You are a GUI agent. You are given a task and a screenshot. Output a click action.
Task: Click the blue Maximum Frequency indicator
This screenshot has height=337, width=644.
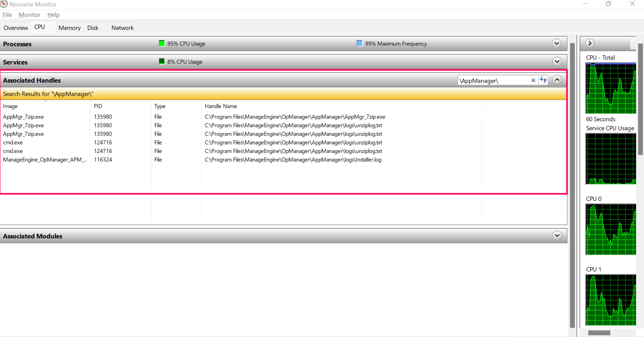pyautogui.click(x=359, y=43)
